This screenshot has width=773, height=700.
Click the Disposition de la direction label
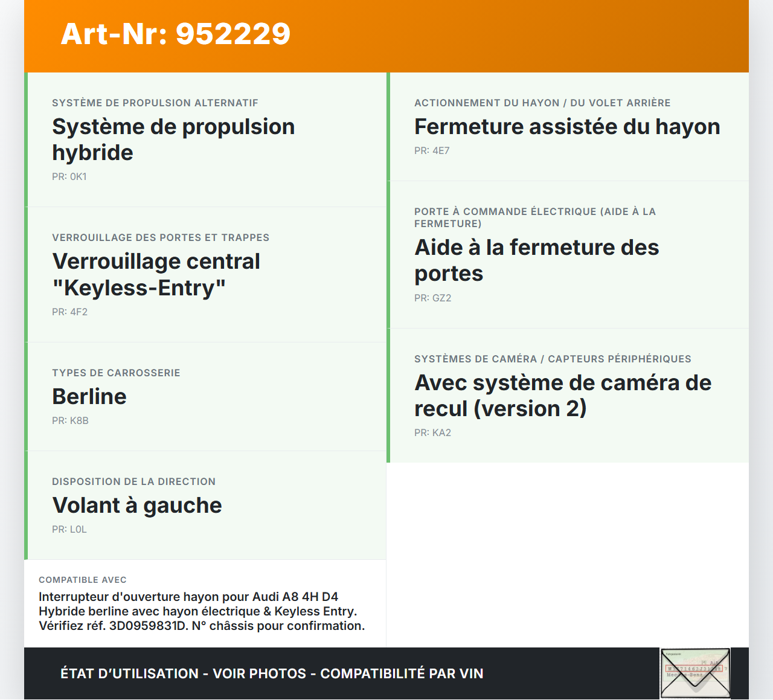(133, 482)
